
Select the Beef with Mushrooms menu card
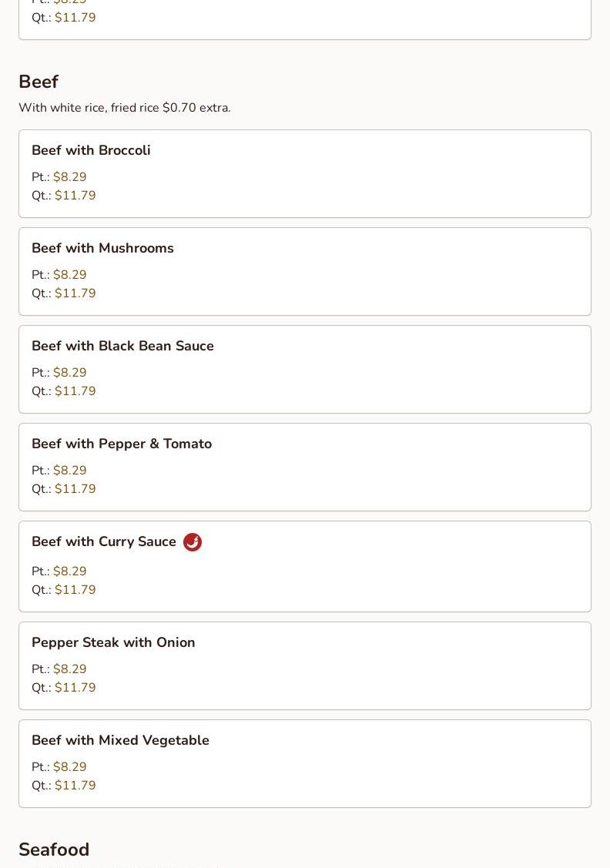pos(305,271)
